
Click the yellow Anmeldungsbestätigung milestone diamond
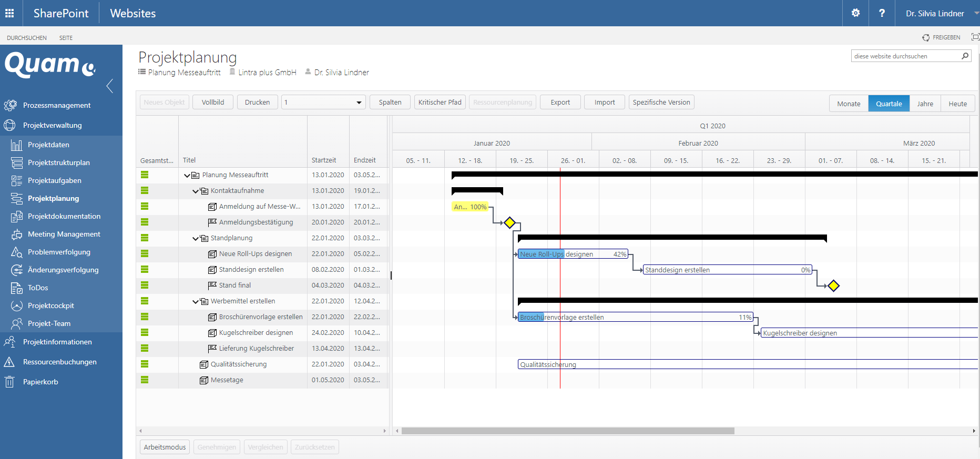click(x=509, y=222)
